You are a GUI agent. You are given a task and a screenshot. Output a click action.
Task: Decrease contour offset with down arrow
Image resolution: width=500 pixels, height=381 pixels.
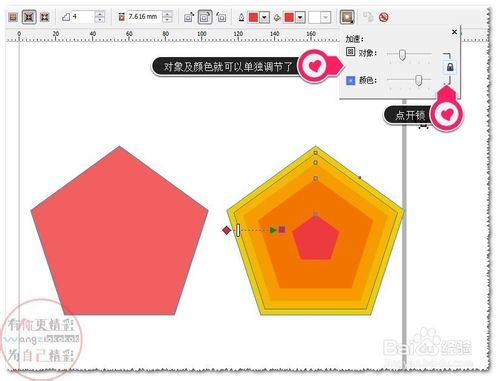coord(167,20)
